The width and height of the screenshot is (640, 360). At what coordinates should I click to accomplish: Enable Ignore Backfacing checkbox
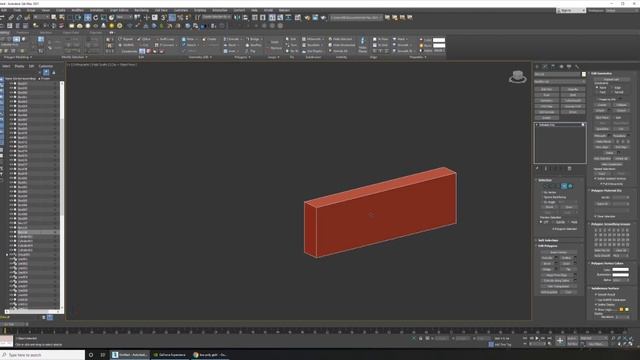pyautogui.click(x=542, y=197)
